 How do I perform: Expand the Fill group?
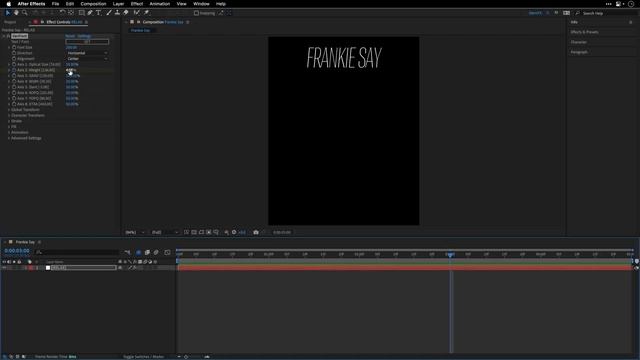[x=9, y=127]
